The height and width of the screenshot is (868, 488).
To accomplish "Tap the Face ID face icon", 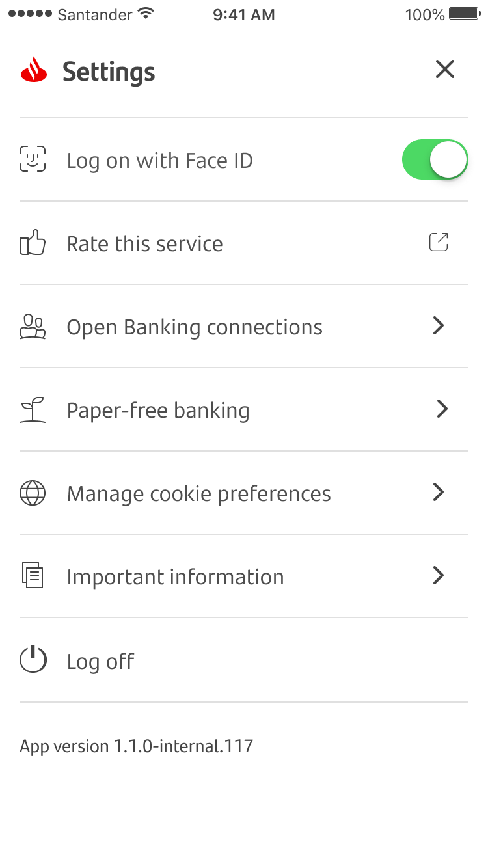I will (33, 159).
